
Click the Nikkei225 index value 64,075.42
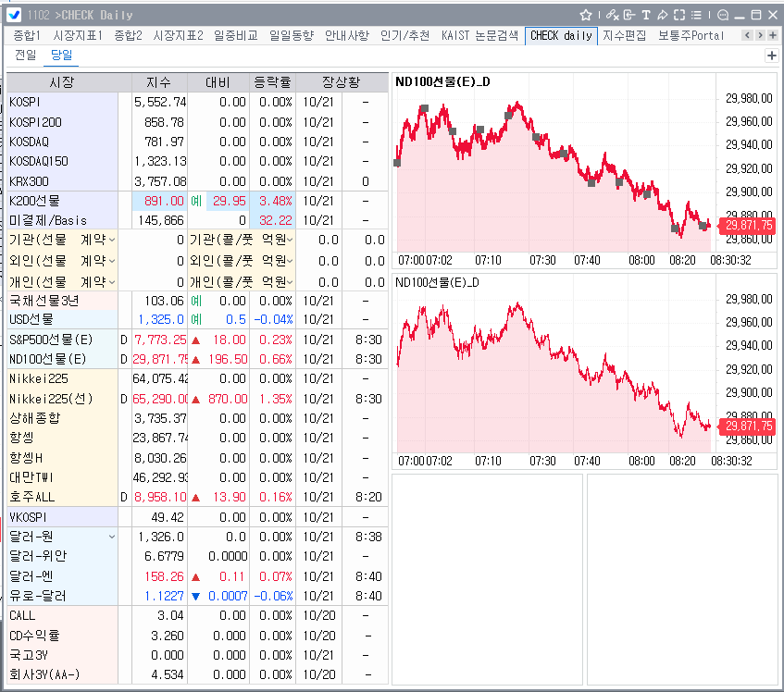click(x=160, y=378)
